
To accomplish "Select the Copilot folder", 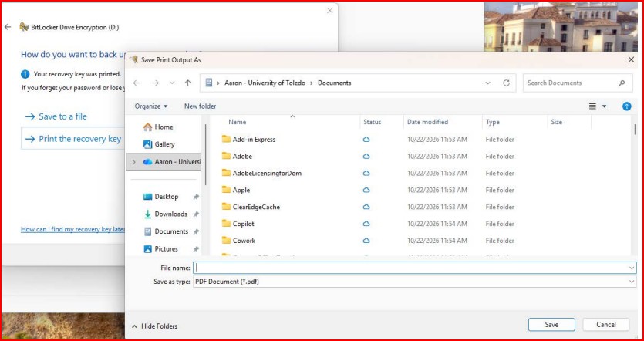I will 243,224.
